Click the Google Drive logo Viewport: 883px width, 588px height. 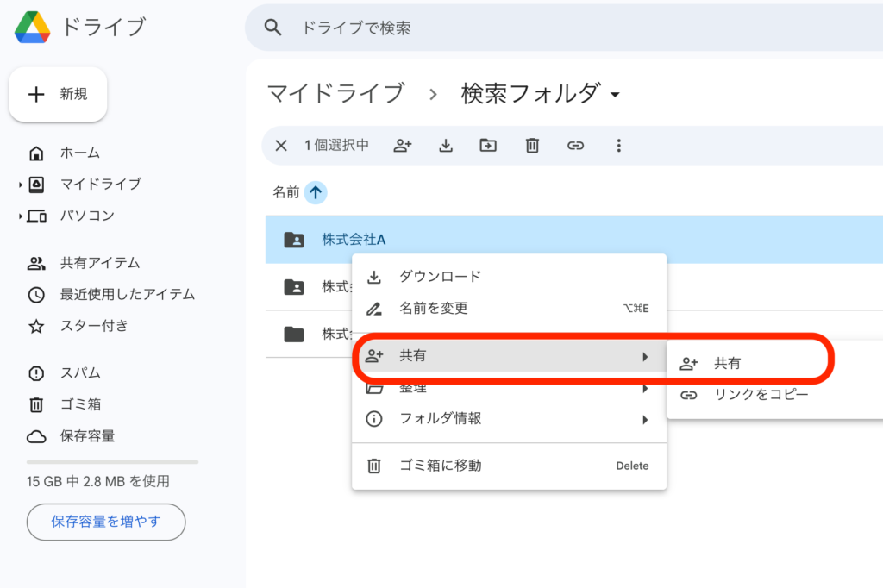click(32, 28)
